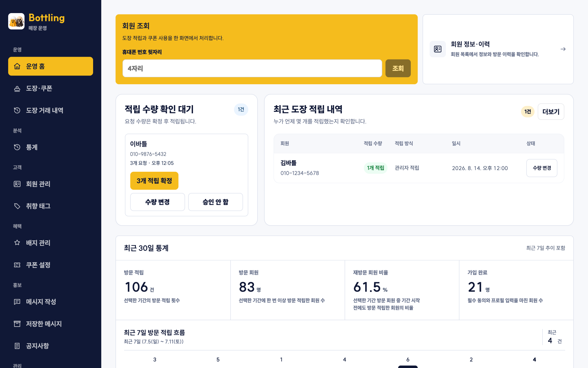Click the 방문 회원 83 명 stat
Screen dimensions: 588x368
tap(288, 290)
